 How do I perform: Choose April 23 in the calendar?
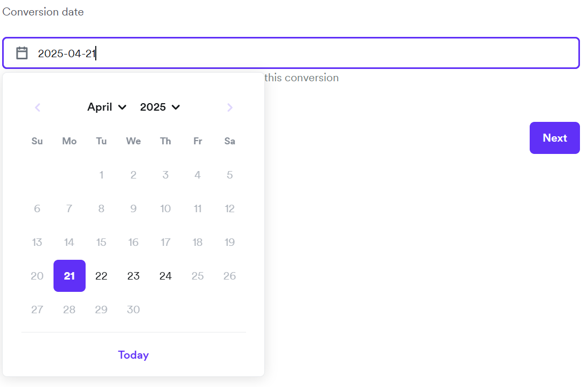click(133, 276)
